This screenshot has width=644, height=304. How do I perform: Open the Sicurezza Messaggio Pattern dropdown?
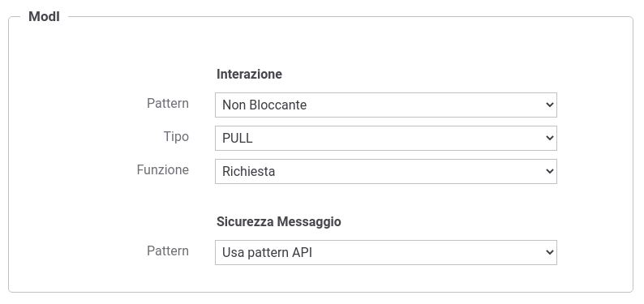385,253
